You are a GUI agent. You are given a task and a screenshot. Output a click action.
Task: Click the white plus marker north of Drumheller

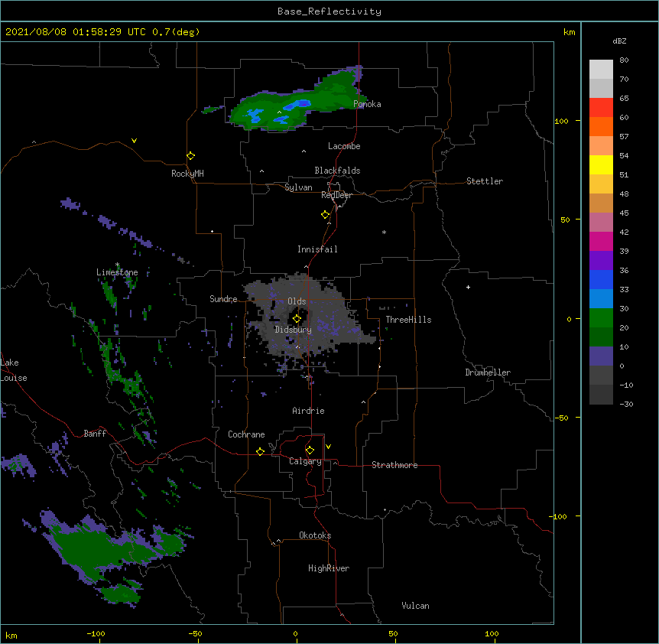click(468, 287)
